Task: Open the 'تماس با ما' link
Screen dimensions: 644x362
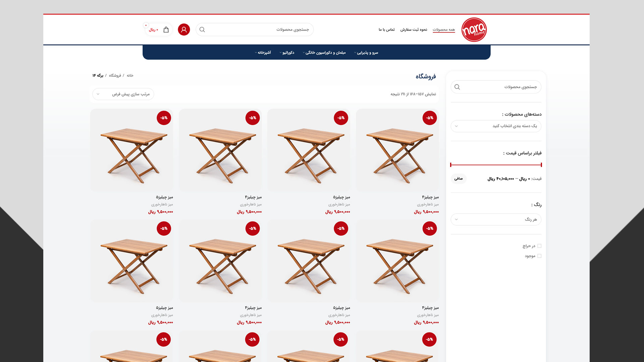Action: (387, 29)
